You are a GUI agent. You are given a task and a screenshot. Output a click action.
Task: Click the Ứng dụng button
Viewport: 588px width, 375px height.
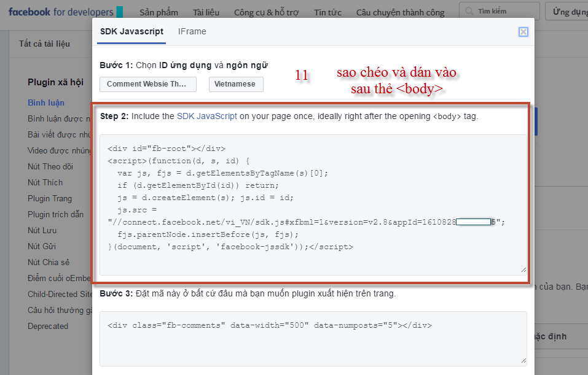point(567,12)
